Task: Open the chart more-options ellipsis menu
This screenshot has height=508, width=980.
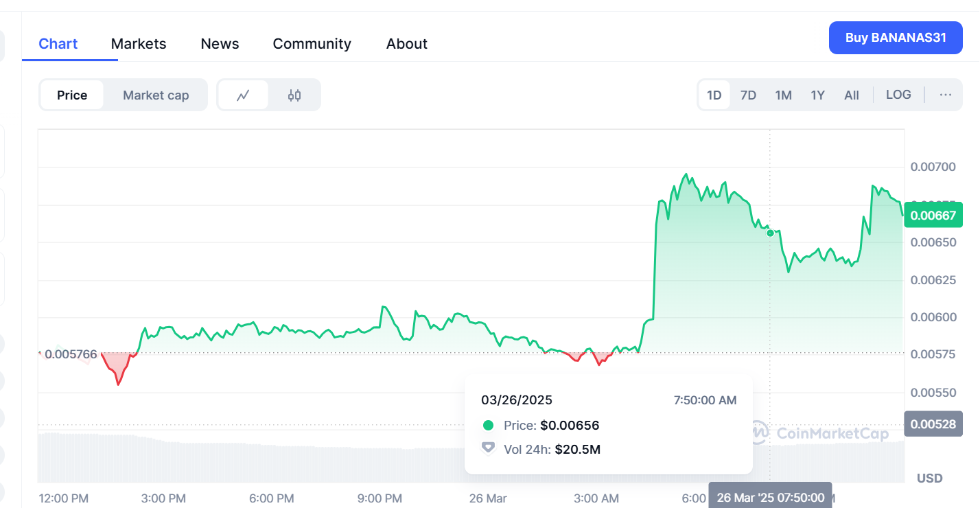Action: [x=945, y=95]
